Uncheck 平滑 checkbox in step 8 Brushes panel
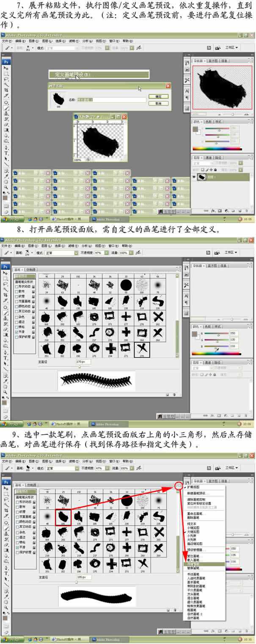256x644 pixels. (x=17, y=333)
